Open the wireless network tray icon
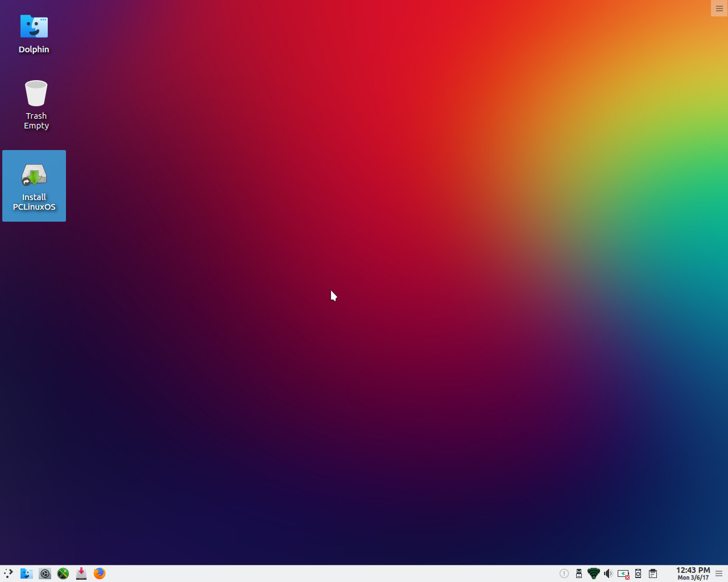728x582 pixels. (594, 573)
